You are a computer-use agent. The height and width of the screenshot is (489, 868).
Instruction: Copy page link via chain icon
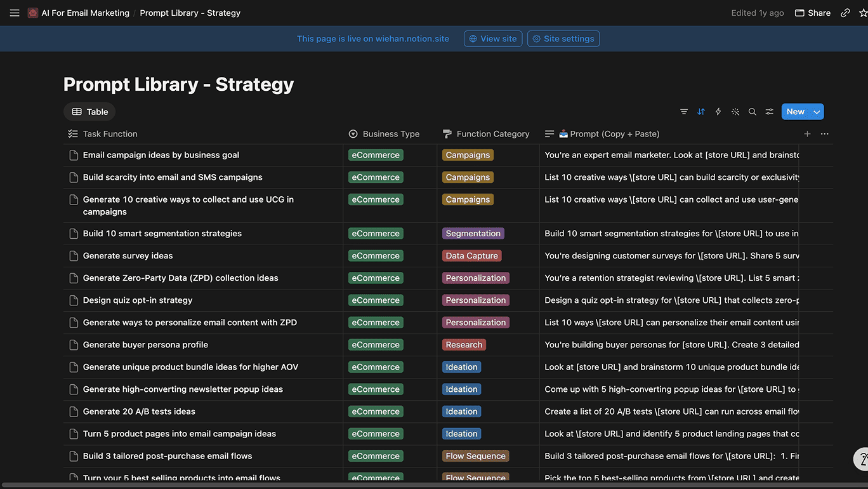click(x=845, y=13)
